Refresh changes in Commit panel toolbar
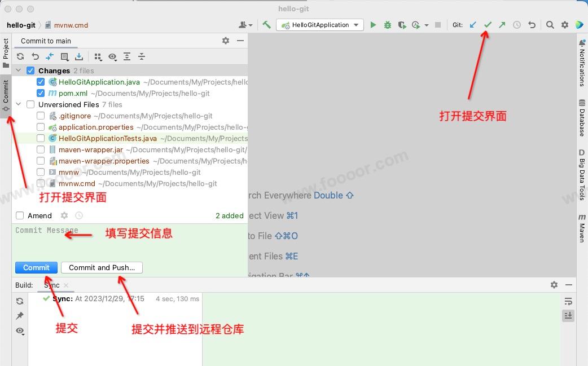The height and width of the screenshot is (366, 588). pos(20,56)
